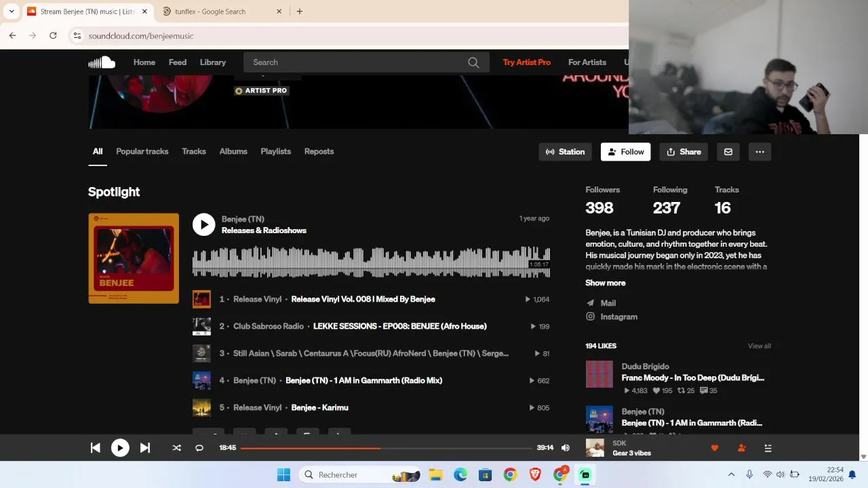The image size is (868, 488).
Task: Play 1 AM in Gammarth playlist row
Action: click(371, 380)
